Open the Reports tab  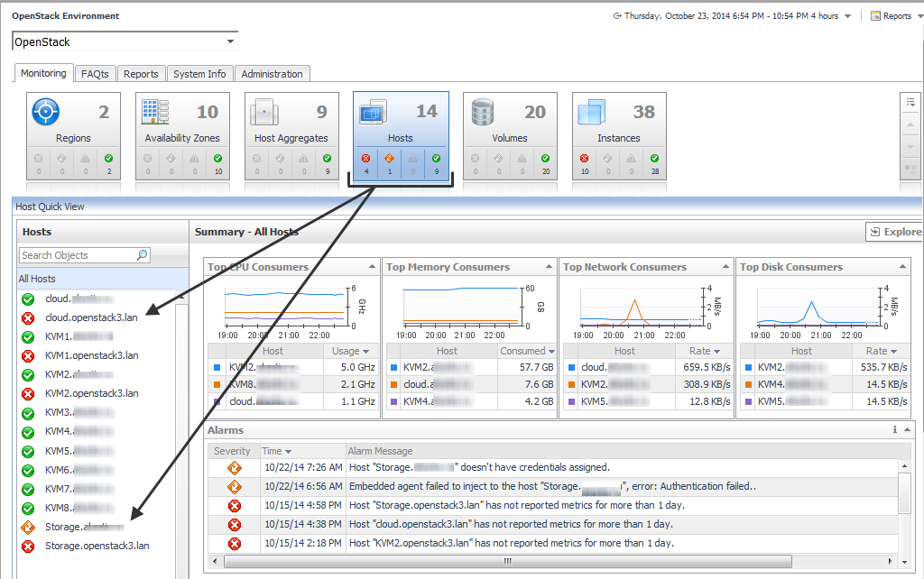(x=141, y=74)
